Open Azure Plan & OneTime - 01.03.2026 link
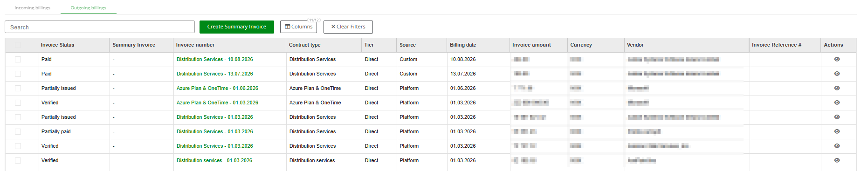 pos(217,103)
